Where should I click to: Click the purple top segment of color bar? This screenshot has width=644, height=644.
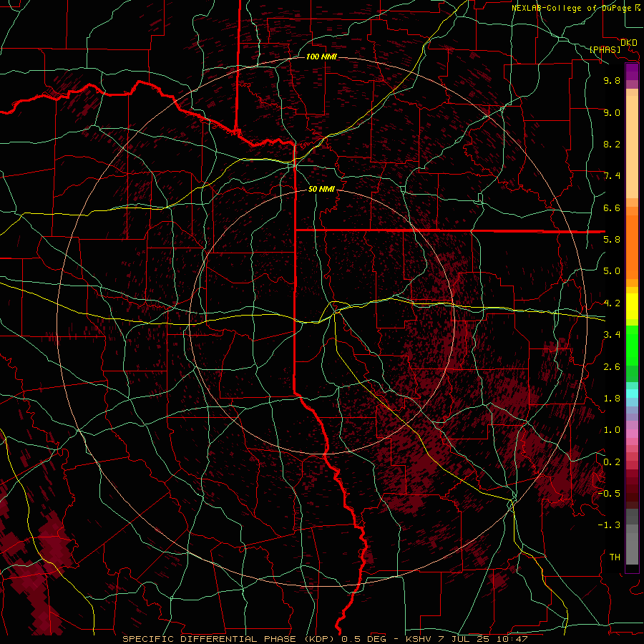pos(632,72)
